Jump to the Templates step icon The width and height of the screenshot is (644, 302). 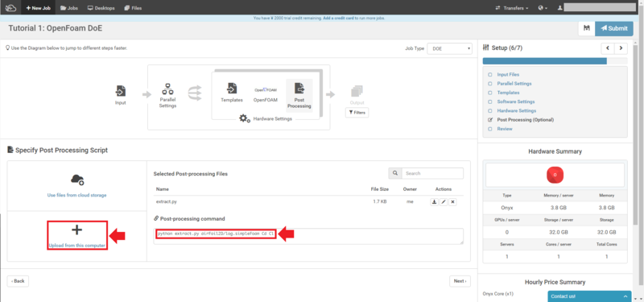coord(232,88)
